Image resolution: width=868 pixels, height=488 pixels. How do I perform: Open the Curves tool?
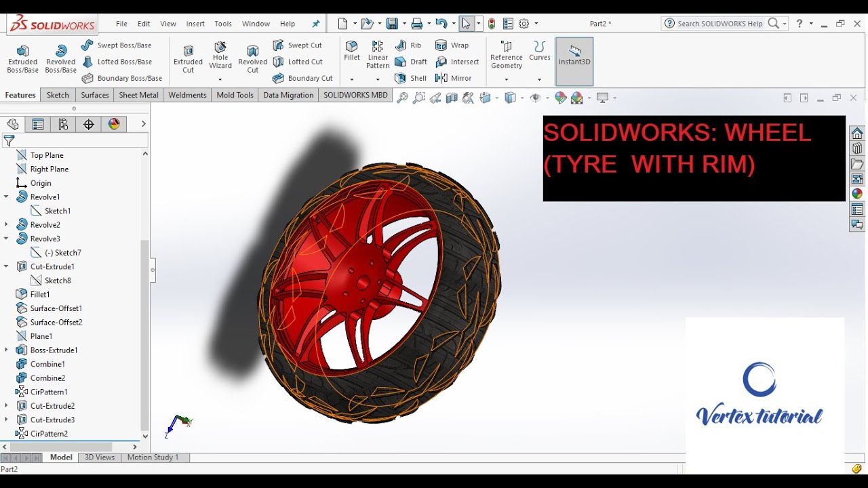(540, 52)
